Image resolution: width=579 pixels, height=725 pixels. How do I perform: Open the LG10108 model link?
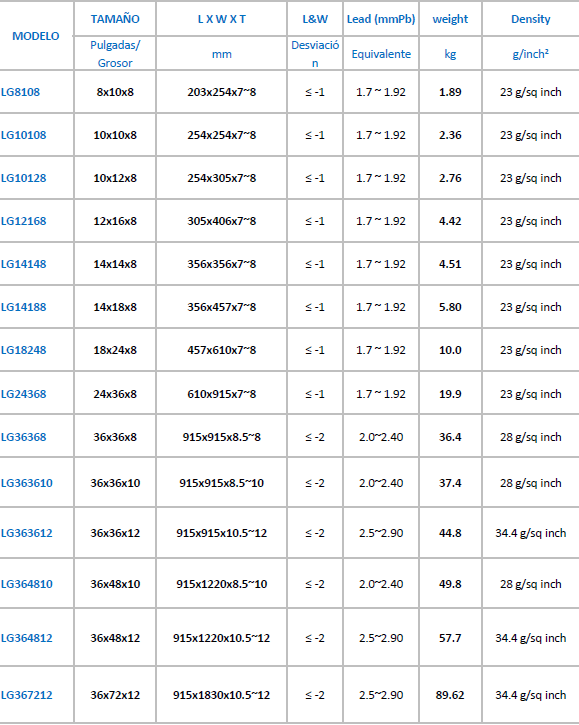(24, 135)
